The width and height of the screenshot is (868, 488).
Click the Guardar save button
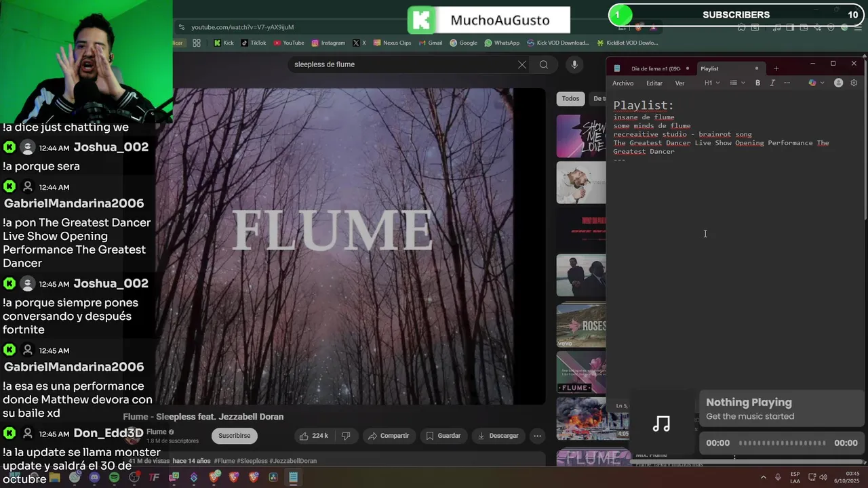(x=442, y=436)
